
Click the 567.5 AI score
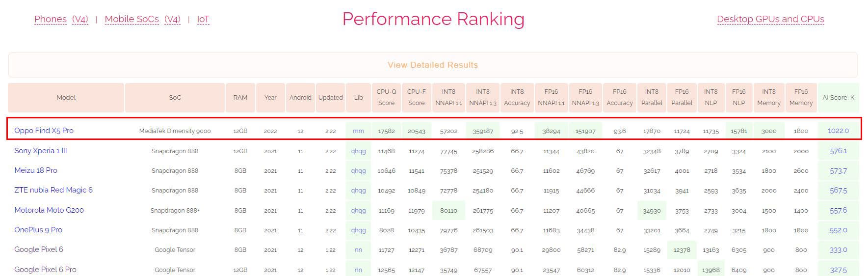(x=838, y=191)
